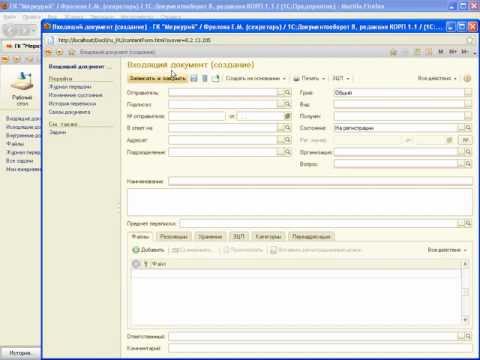480x360 pixels.
Task: Click the Ответственный input field
Action: (x=313, y=336)
